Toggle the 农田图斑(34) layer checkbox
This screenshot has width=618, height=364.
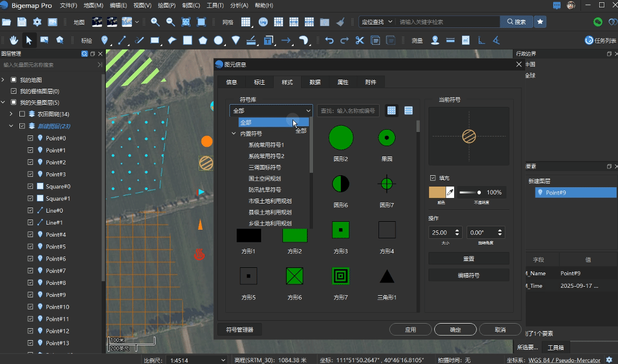point(22,114)
